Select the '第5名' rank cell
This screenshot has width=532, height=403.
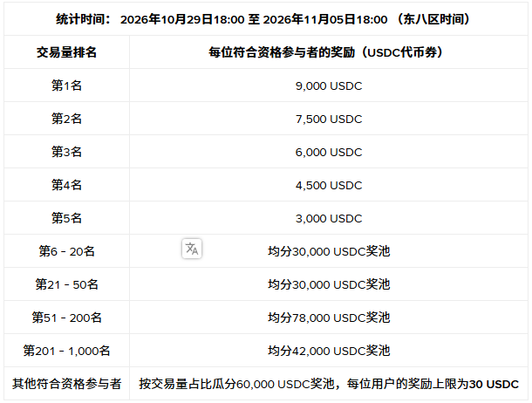tap(67, 218)
